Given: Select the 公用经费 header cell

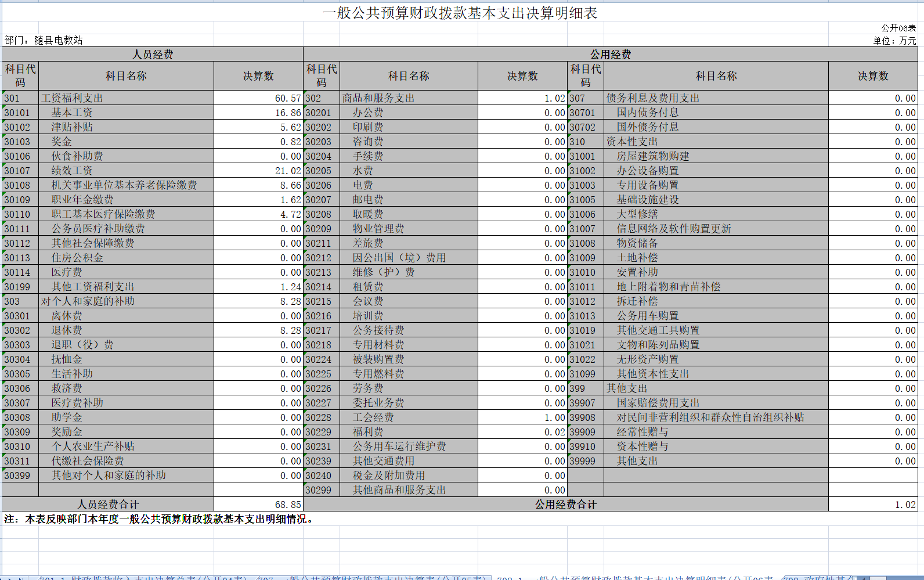Looking at the screenshot, I should (611, 54).
